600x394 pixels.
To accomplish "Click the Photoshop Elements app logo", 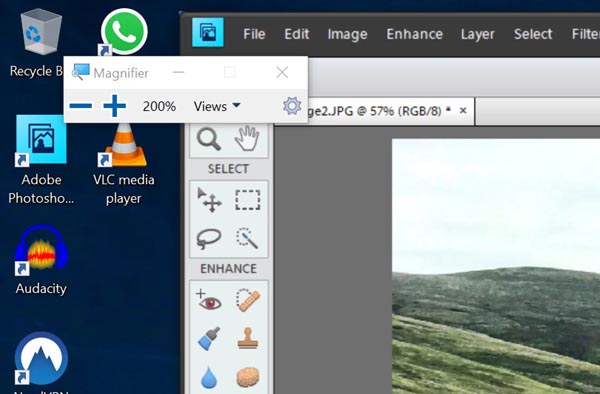I will [208, 33].
